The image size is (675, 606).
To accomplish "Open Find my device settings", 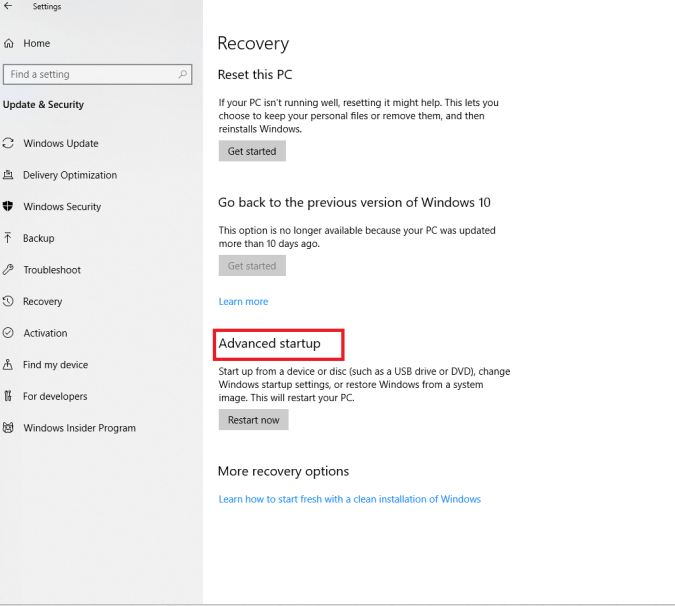I will pos(56,365).
